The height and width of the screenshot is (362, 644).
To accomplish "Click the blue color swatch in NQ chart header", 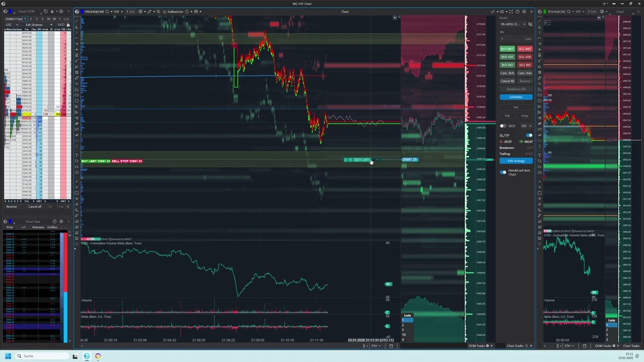I will pyautogui.click(x=82, y=12).
